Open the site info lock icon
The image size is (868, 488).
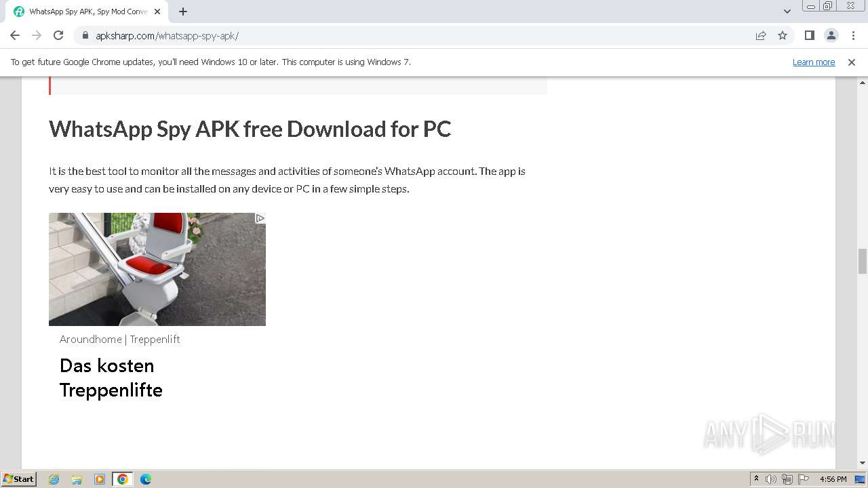pyautogui.click(x=85, y=35)
